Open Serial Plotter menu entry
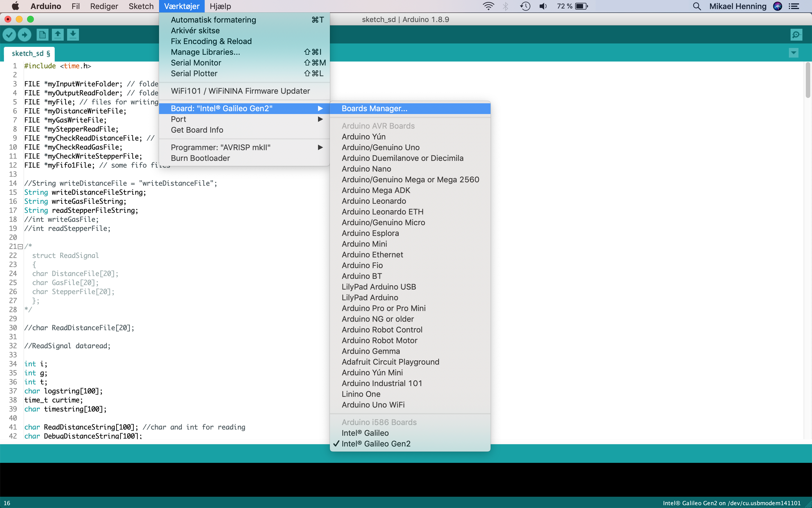The width and height of the screenshot is (812, 508). 244,74
